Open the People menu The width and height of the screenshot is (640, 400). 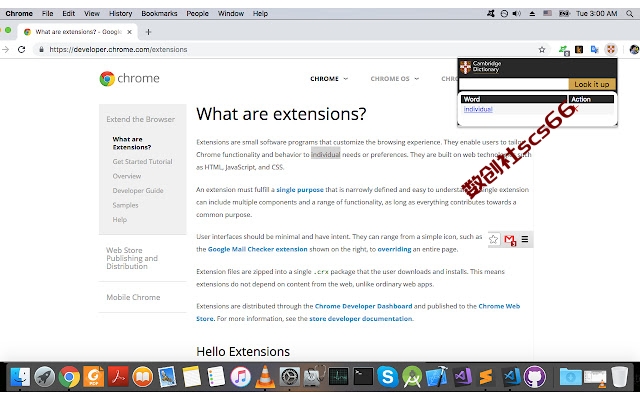coord(197,13)
